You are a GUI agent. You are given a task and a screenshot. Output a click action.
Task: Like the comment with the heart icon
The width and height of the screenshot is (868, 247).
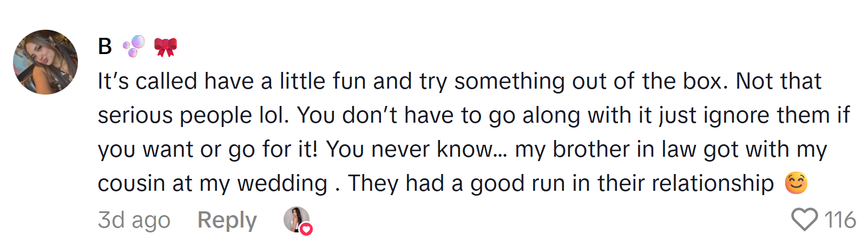click(804, 220)
